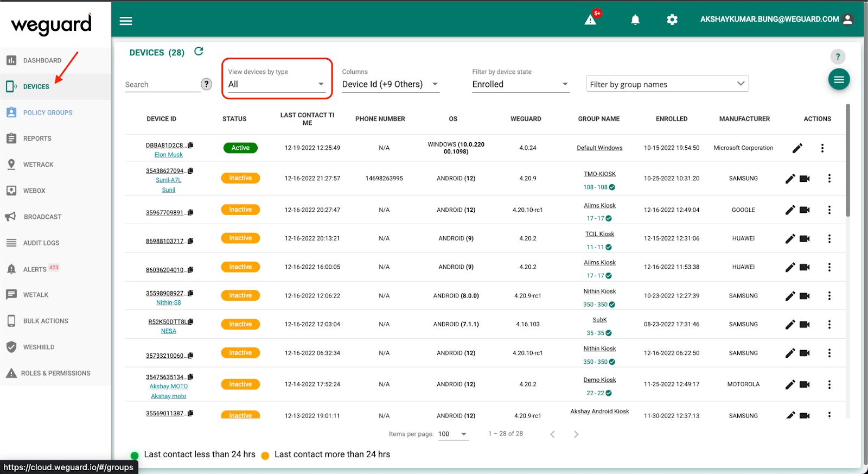This screenshot has height=474, width=868.
Task: Go to previous page of devices
Action: click(552, 434)
